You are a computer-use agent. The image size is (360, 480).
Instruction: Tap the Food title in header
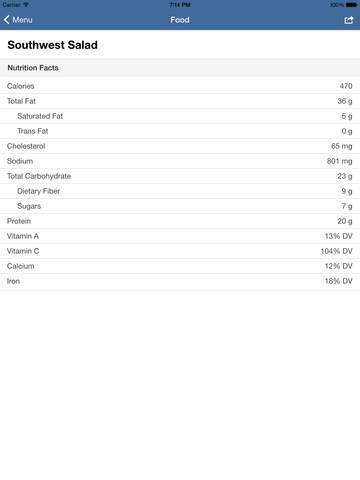[x=180, y=20]
